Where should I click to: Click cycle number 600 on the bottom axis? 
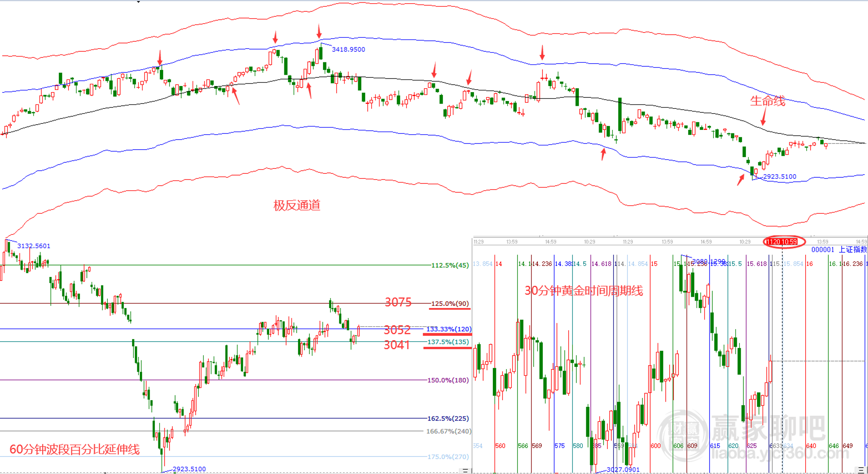click(x=656, y=446)
